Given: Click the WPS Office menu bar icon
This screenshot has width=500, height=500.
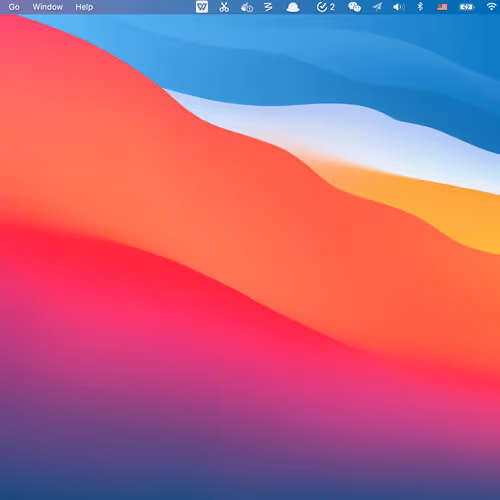Looking at the screenshot, I should pos(202,7).
